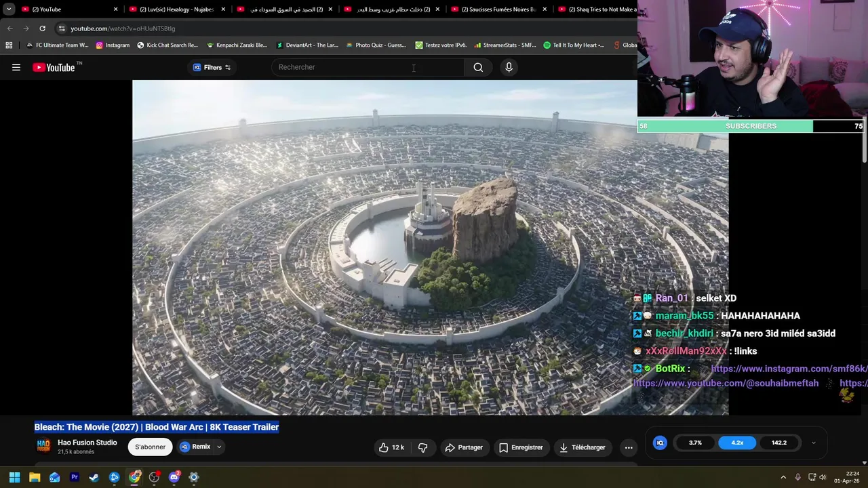Switch to the Shaq Tries to Not Make tab

click(597, 9)
